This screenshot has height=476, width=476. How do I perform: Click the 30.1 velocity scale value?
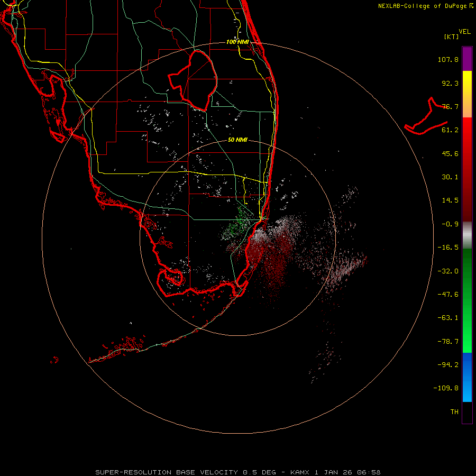pyautogui.click(x=450, y=177)
